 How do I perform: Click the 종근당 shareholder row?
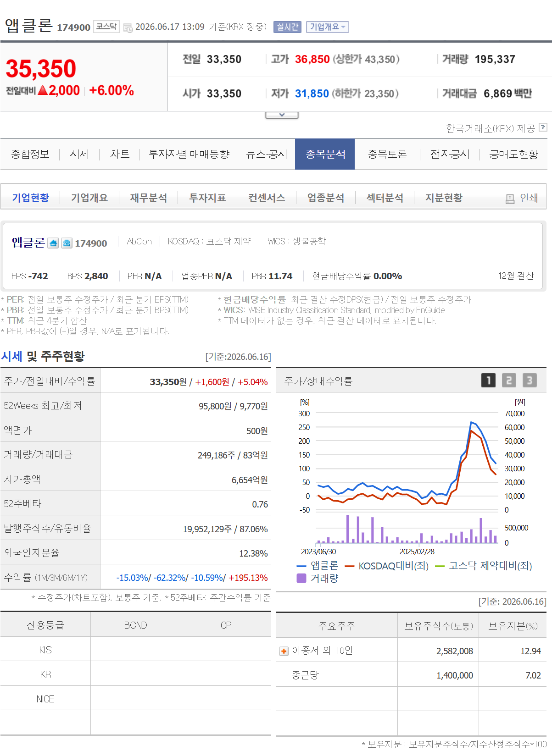411,675
